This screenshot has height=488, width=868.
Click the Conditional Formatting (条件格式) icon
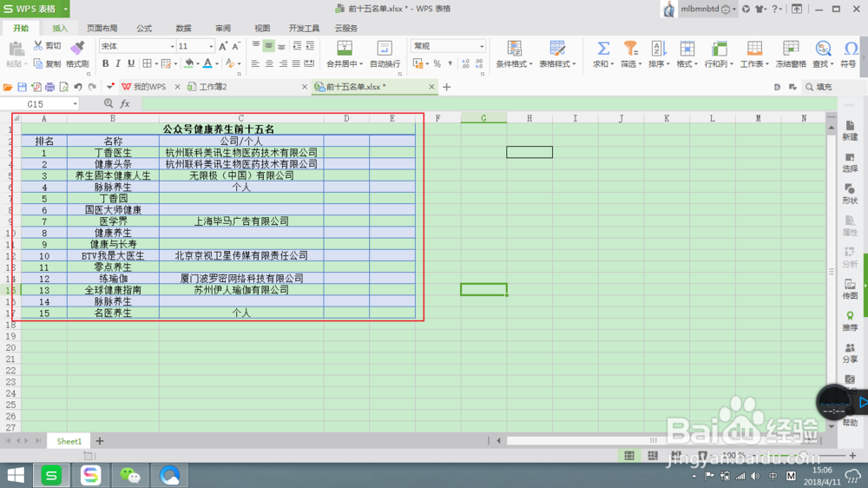514,48
